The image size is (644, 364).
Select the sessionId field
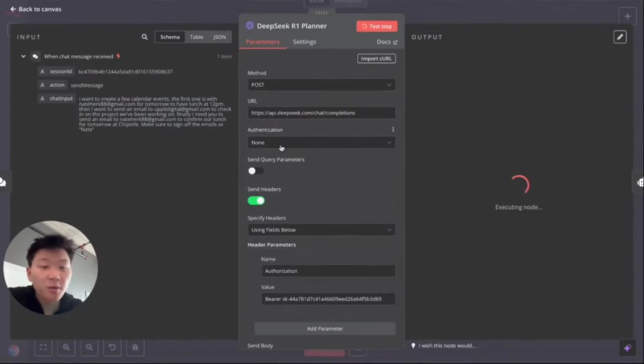pyautogui.click(x=57, y=72)
